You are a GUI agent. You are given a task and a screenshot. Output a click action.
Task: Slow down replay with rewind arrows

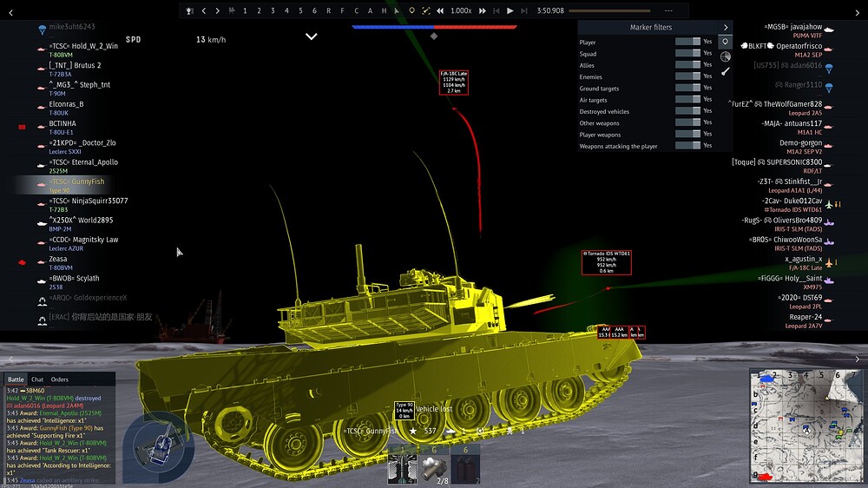click(440, 10)
